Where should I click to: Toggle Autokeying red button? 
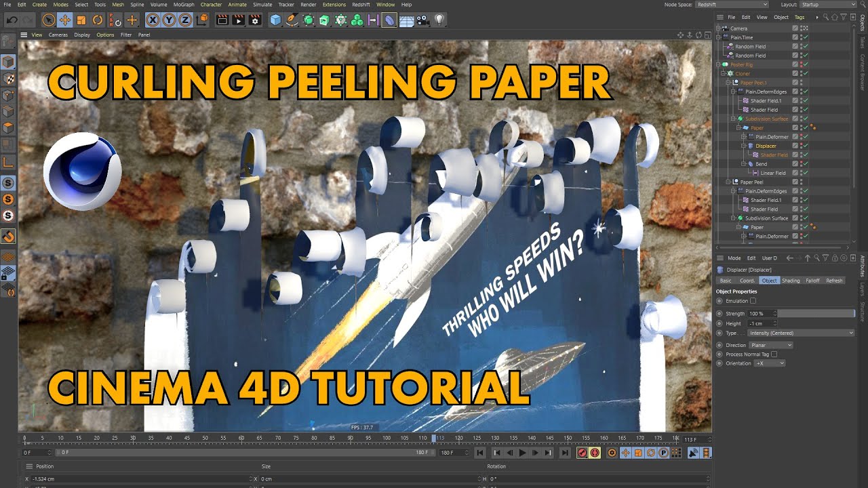(595, 453)
